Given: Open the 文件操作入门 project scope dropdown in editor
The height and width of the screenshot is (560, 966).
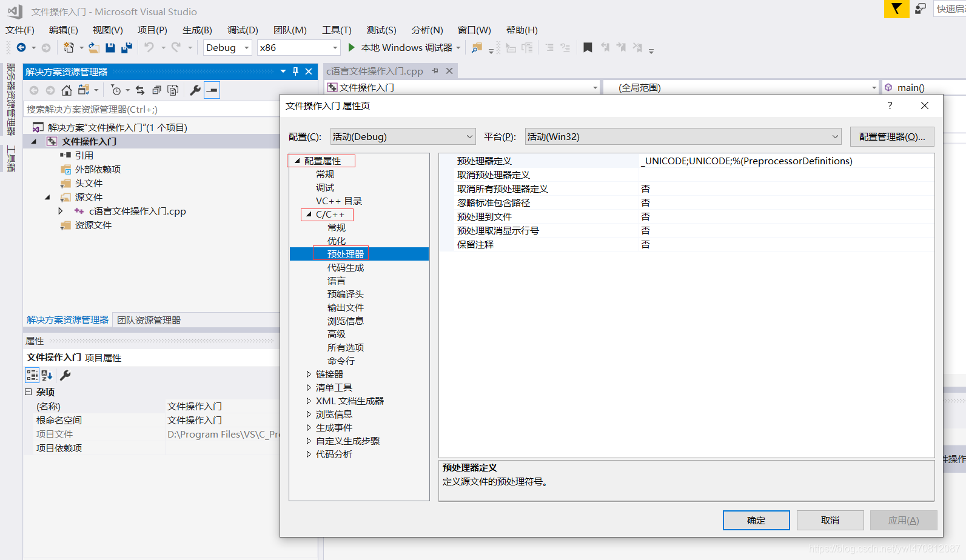Looking at the screenshot, I should coord(463,87).
